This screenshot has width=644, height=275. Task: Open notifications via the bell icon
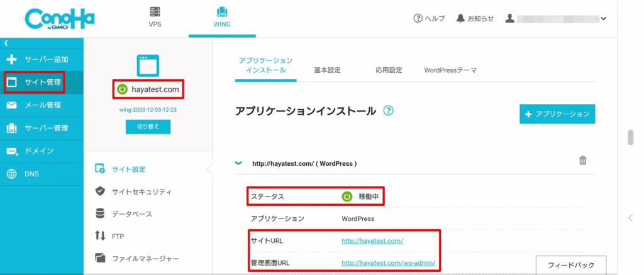point(459,18)
